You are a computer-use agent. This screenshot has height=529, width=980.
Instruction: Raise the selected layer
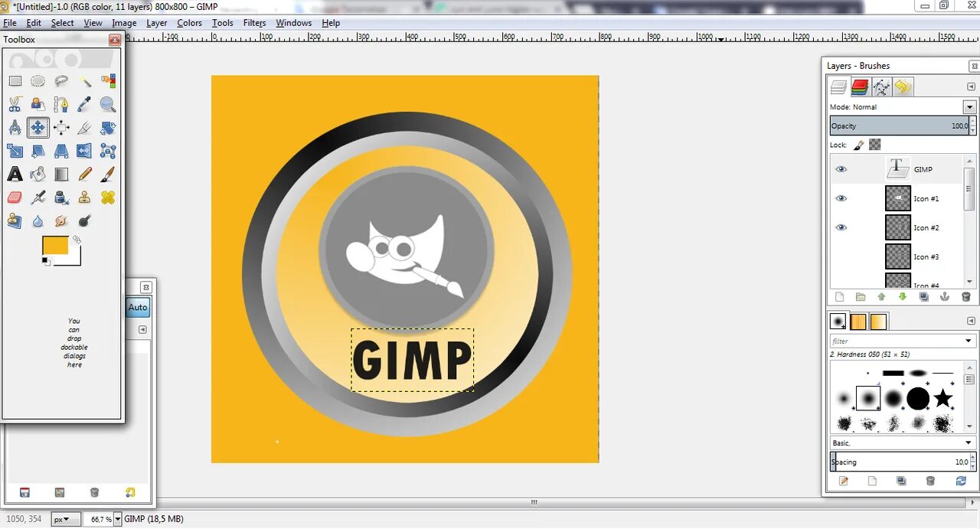click(x=881, y=297)
